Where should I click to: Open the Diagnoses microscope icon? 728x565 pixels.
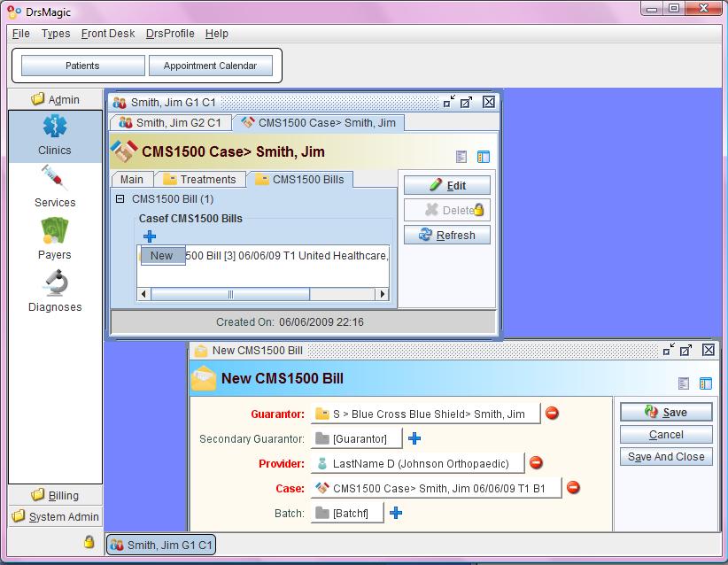[55, 282]
